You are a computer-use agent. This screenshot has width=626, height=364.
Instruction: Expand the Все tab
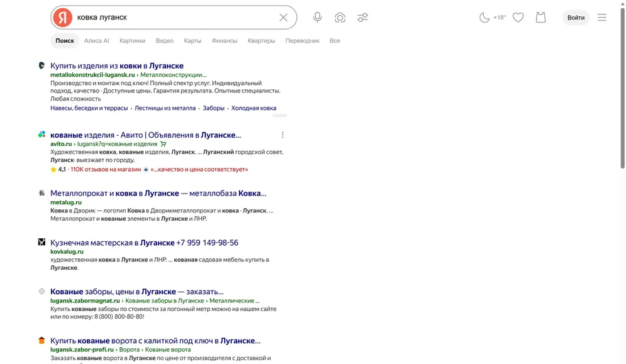click(335, 41)
